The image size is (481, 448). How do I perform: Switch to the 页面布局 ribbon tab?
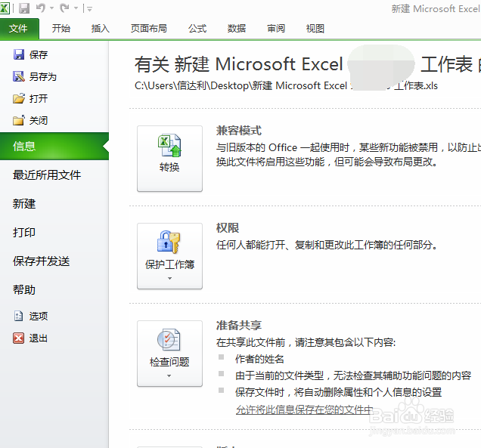[x=149, y=29]
